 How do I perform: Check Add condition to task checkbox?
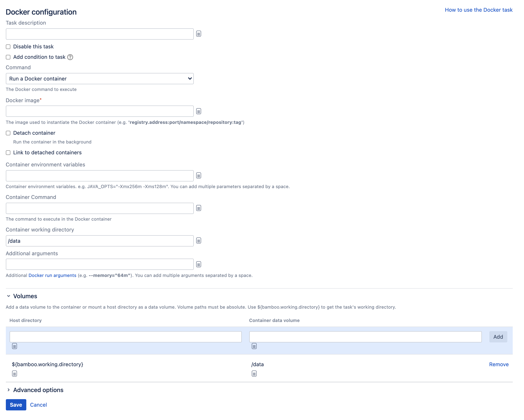pyautogui.click(x=8, y=57)
